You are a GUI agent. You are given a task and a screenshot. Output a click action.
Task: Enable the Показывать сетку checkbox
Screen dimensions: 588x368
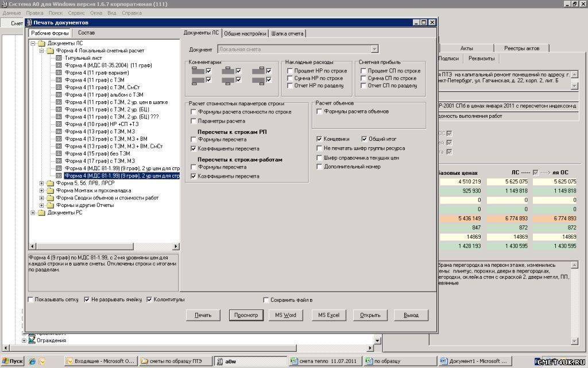pyautogui.click(x=30, y=300)
